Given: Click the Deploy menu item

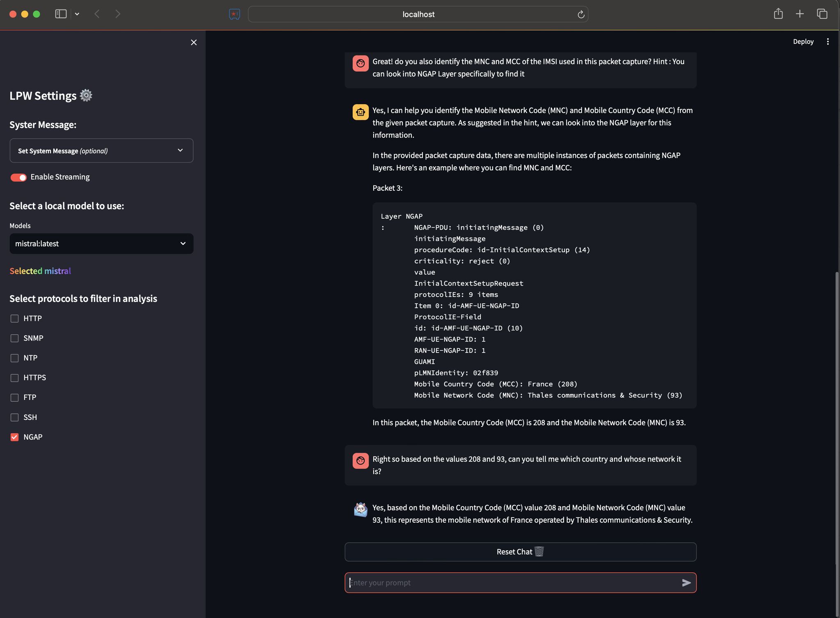Looking at the screenshot, I should pos(803,41).
